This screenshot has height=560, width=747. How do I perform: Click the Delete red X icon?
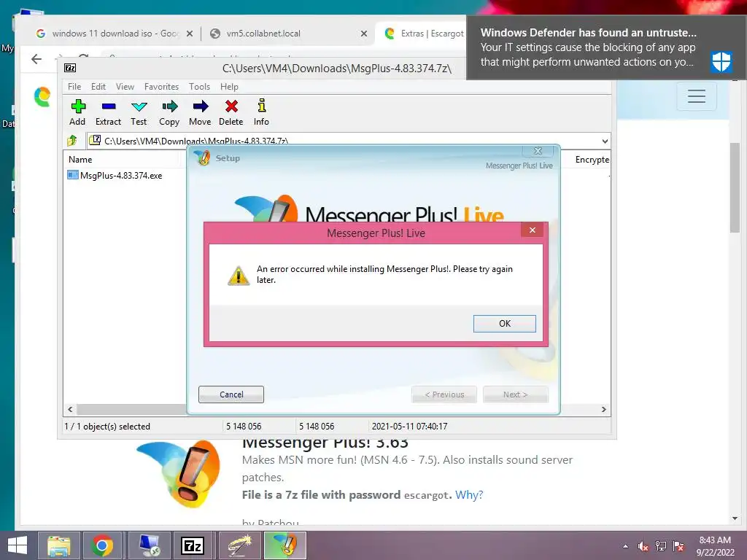point(231,106)
